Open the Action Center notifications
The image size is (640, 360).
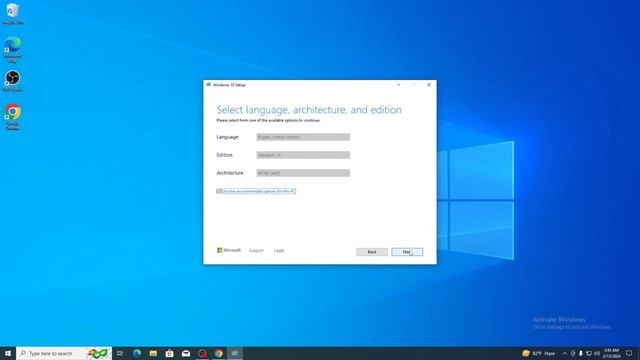(629, 353)
